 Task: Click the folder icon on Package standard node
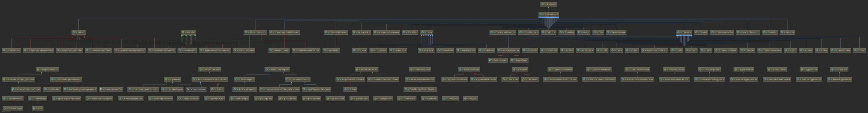click(188, 89)
